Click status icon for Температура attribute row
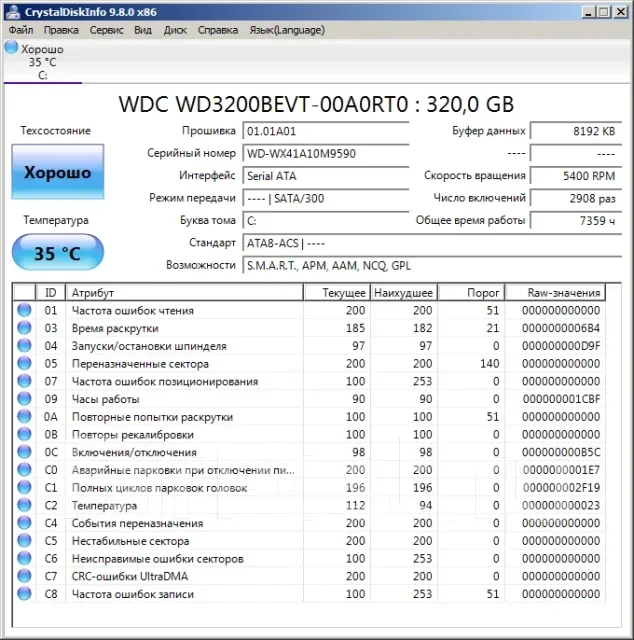This screenshot has width=634, height=640. (24, 505)
